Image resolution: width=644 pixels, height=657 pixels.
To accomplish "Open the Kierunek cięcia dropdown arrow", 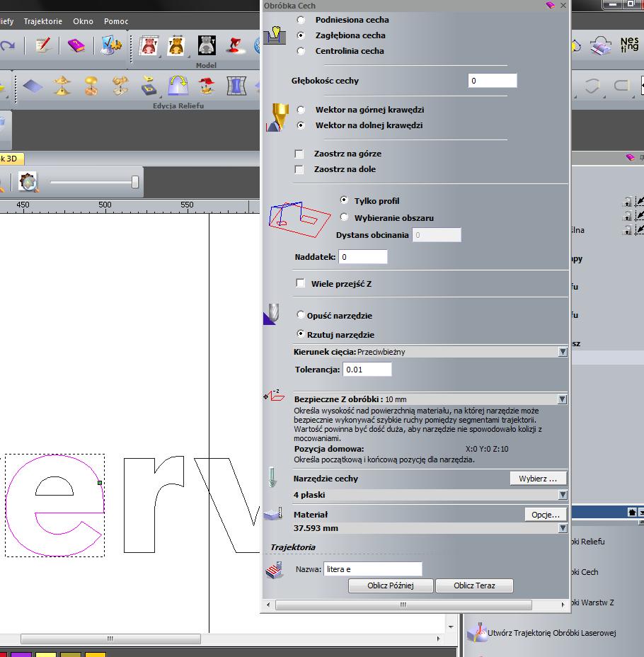I will tap(563, 352).
